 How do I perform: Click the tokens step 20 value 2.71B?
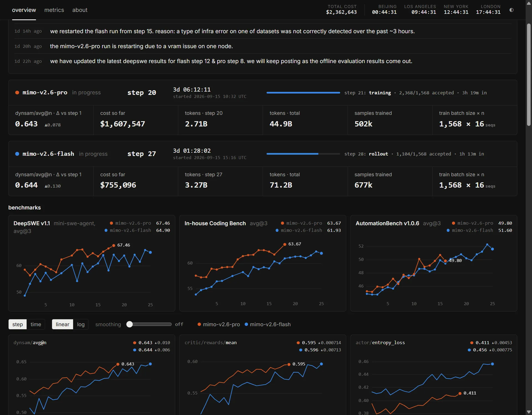[x=196, y=124]
